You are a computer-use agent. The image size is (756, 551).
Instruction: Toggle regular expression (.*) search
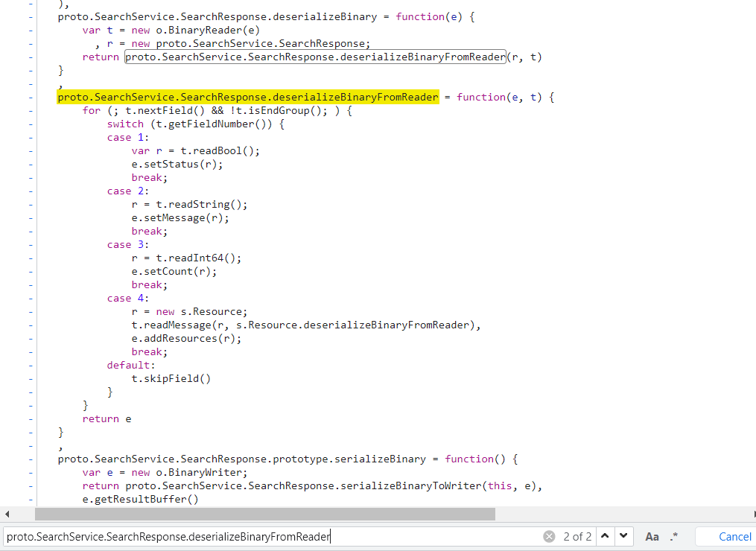tap(674, 536)
